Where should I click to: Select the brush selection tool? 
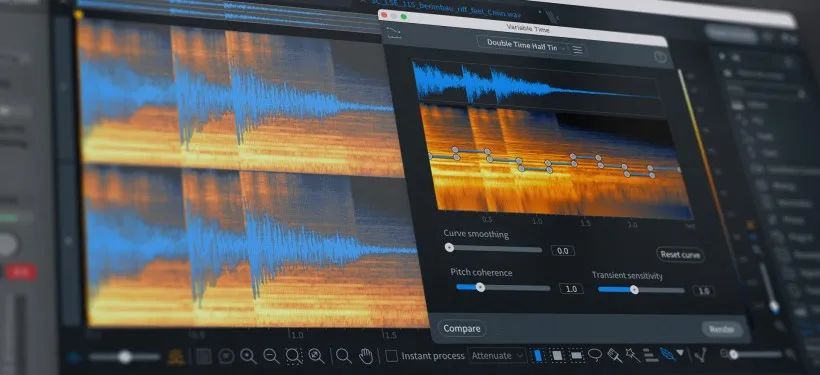tap(613, 356)
